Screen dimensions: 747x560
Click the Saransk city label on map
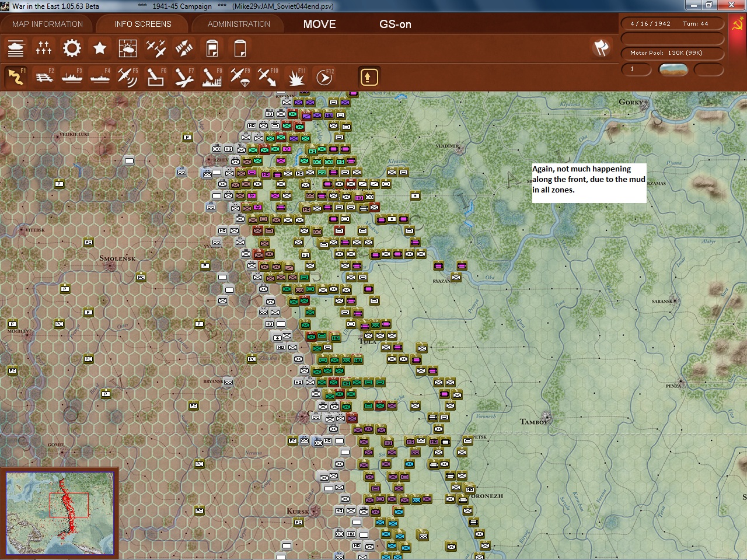pos(663,302)
